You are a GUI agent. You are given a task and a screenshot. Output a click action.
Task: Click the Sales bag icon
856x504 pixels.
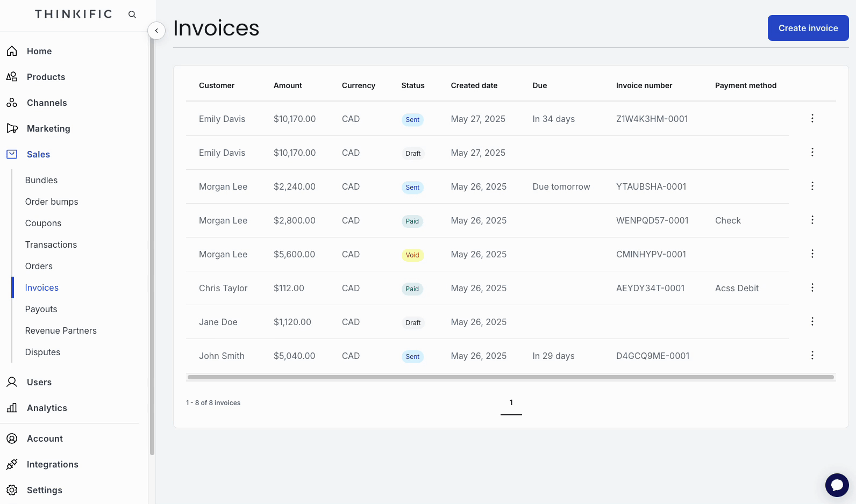pos(12,154)
